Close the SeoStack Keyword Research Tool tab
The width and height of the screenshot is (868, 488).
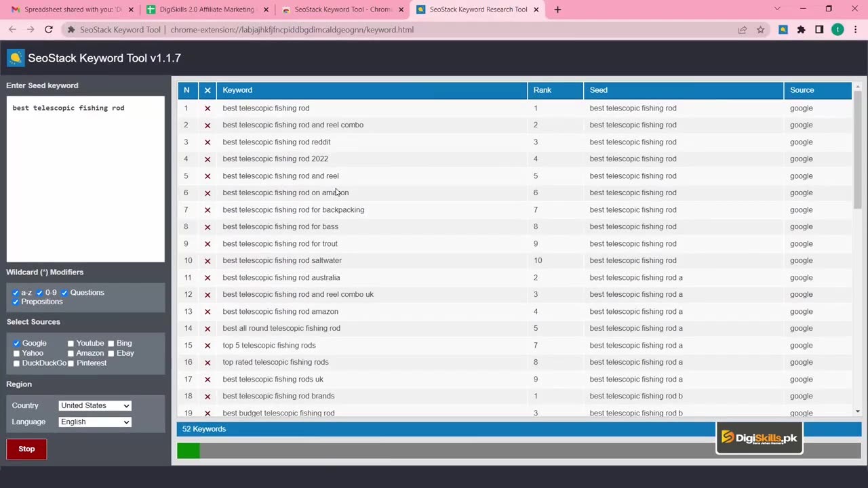coord(536,9)
